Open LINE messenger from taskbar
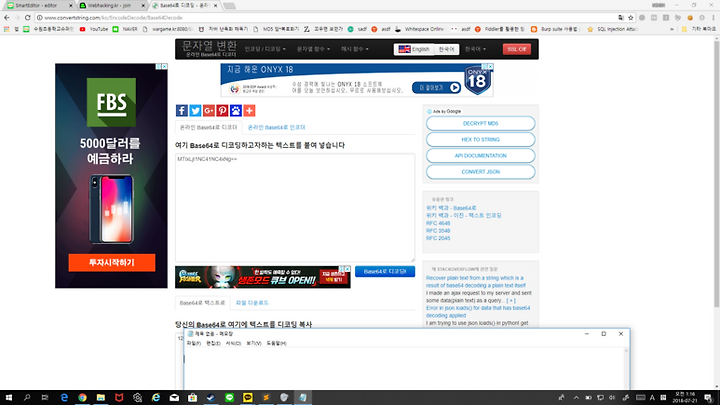Viewport: 720px width, 405px height. point(229,398)
